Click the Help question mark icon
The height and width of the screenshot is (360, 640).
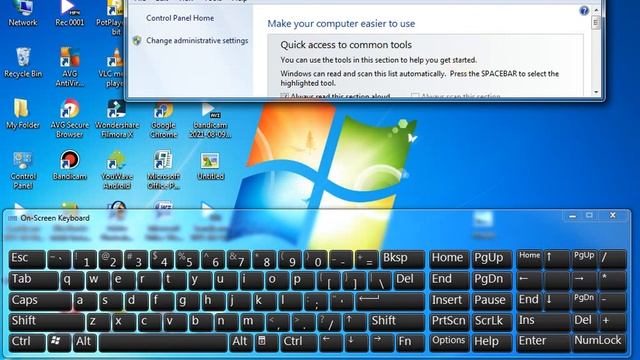(584, 11)
